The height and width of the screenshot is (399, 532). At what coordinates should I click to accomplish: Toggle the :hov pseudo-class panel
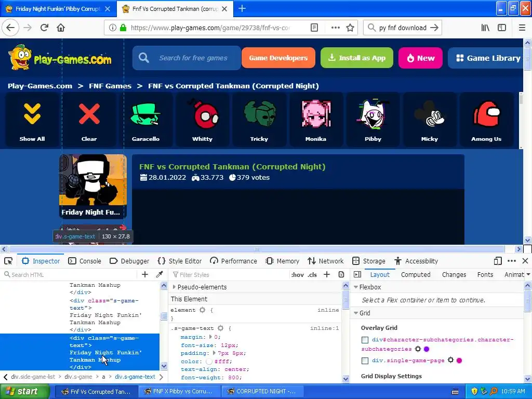point(298,274)
